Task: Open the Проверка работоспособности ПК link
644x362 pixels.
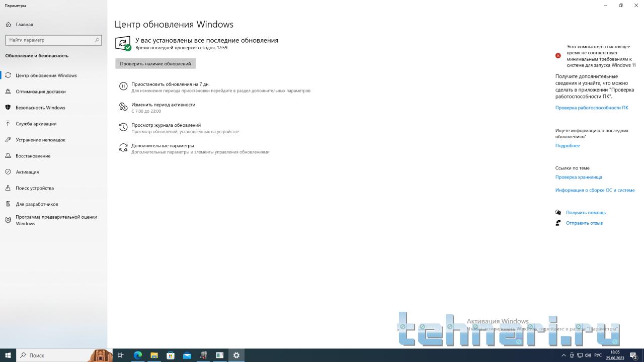Action: [x=592, y=108]
